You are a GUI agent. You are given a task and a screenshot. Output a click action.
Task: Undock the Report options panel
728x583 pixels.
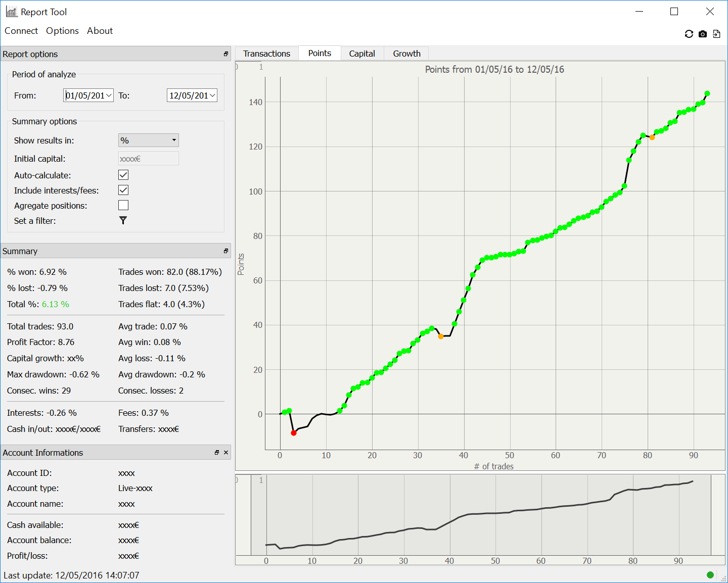coord(226,54)
